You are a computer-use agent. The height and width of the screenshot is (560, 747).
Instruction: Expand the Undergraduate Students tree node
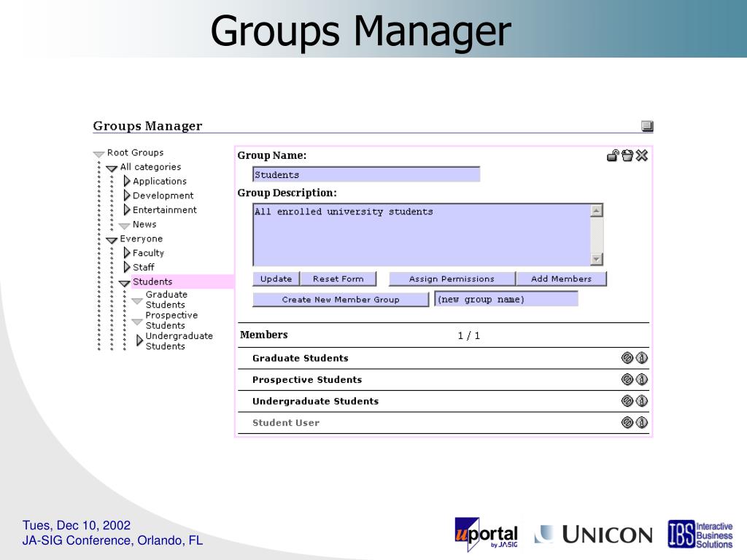139,340
